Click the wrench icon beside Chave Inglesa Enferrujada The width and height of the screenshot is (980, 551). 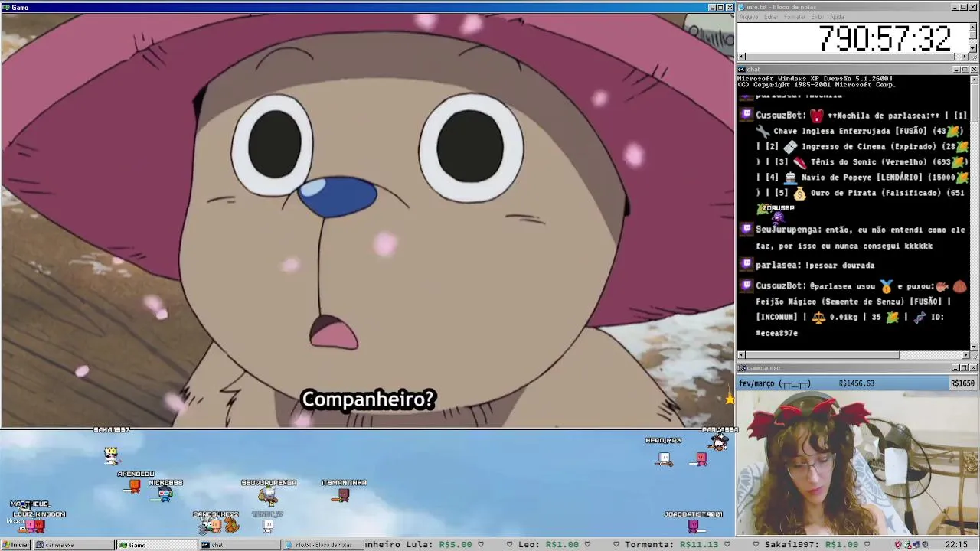[763, 132]
